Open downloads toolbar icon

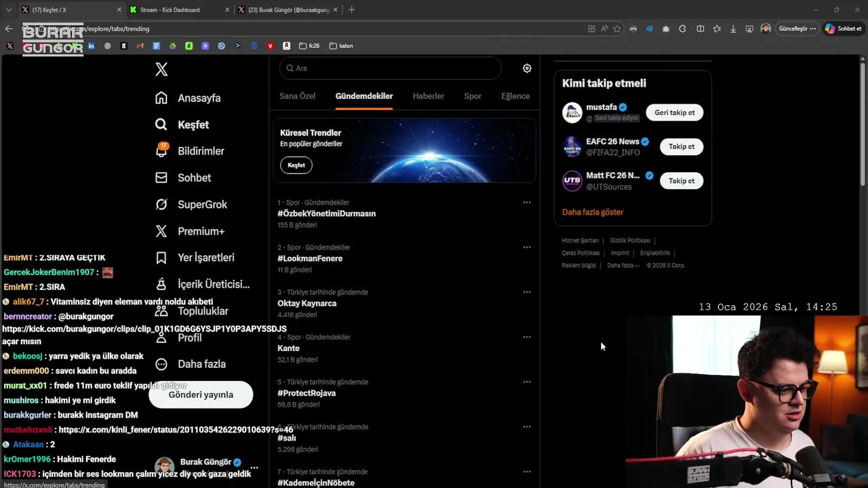pyautogui.click(x=733, y=28)
